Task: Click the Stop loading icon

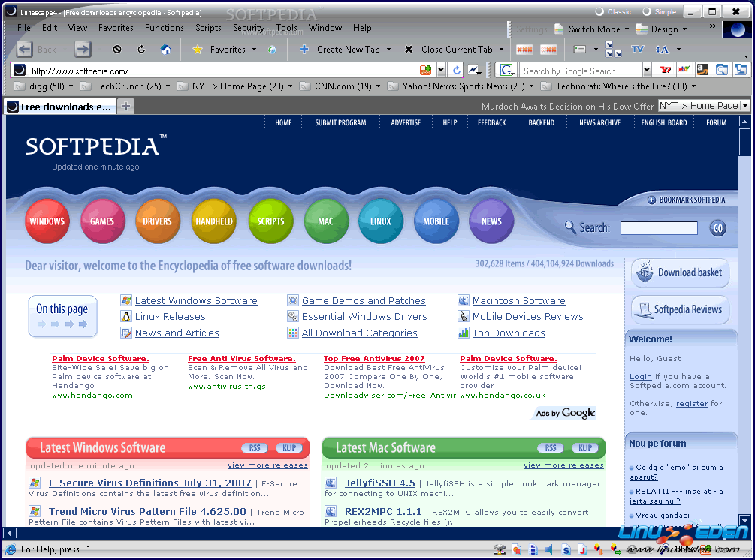Action: click(117, 50)
